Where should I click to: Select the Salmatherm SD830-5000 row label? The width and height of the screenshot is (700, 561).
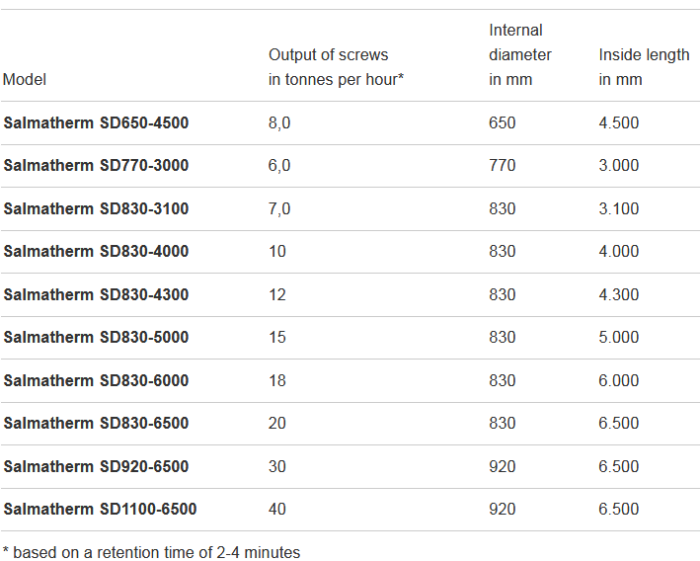click(96, 338)
